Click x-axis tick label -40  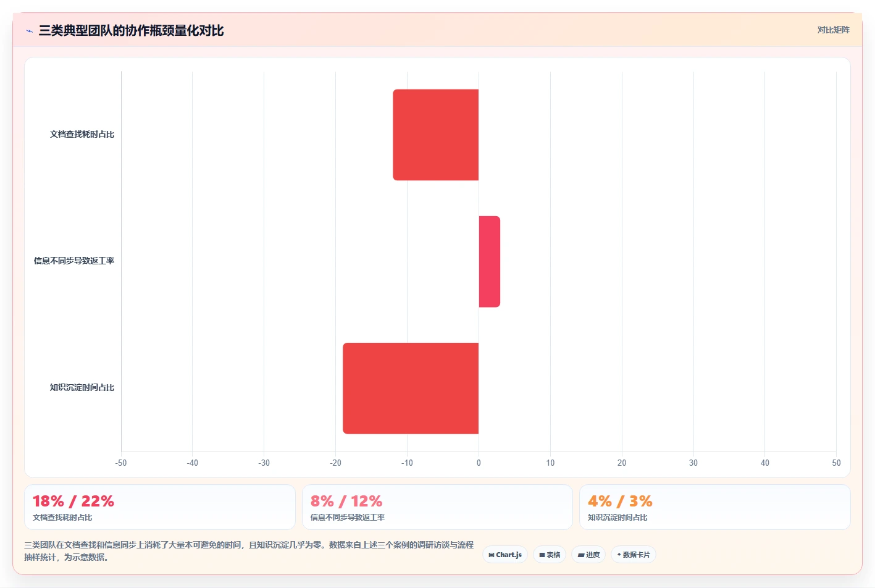(193, 463)
